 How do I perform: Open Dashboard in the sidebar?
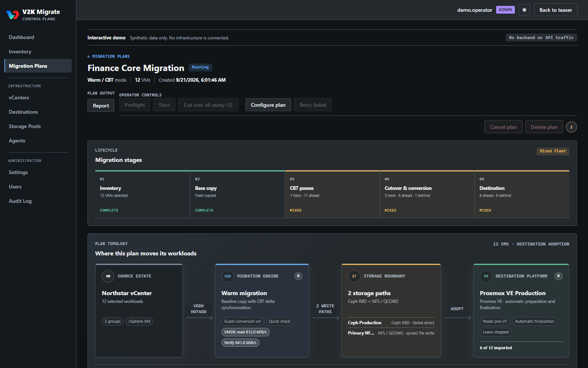(37, 37)
